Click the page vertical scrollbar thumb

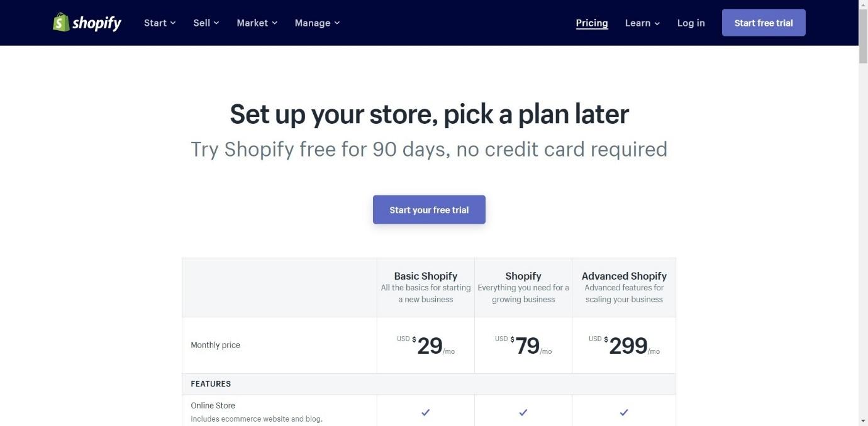pyautogui.click(x=863, y=36)
